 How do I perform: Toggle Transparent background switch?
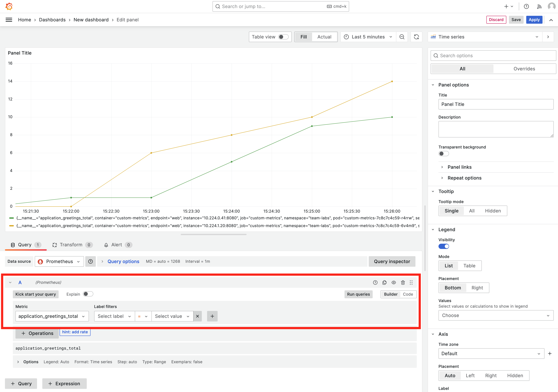click(x=444, y=154)
